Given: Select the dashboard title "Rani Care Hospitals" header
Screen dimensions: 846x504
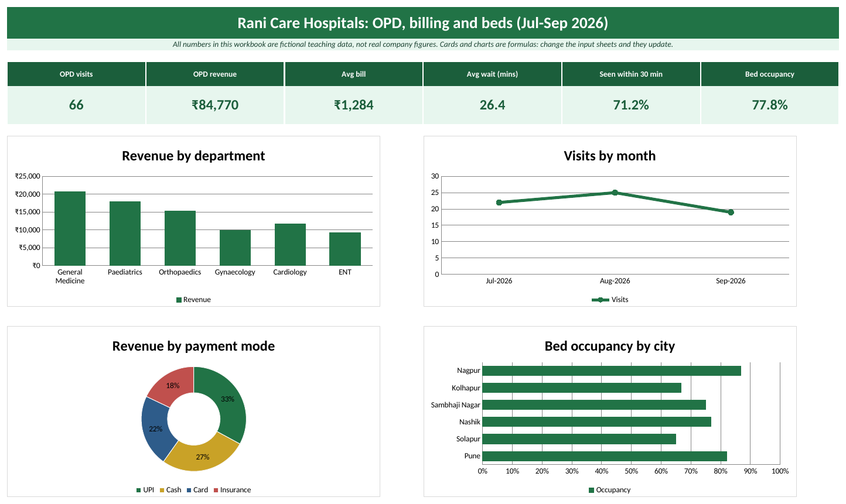Looking at the screenshot, I should pyautogui.click(x=422, y=23).
